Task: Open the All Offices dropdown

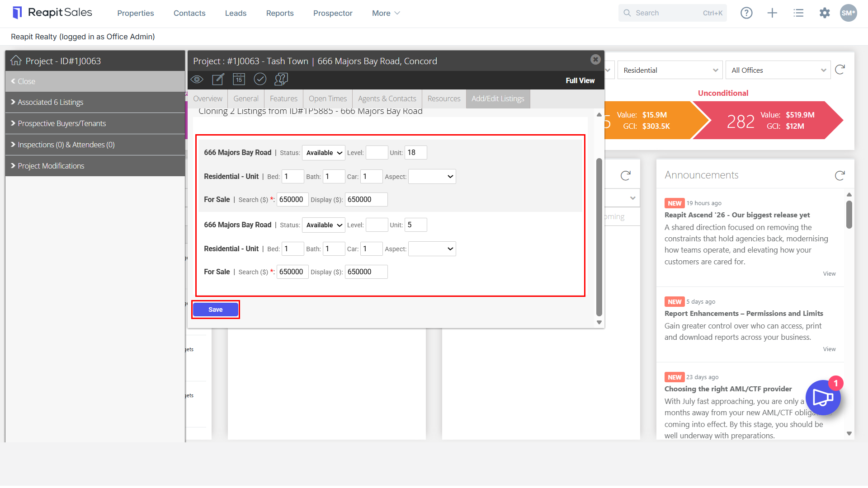Action: click(x=778, y=70)
